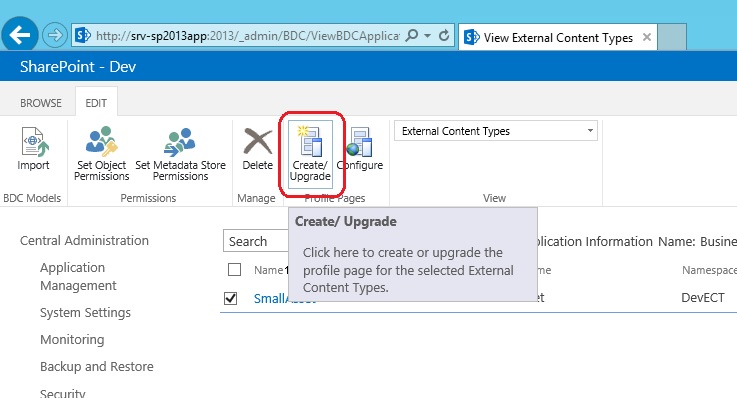This screenshot has height=398, width=737.
Task: Go to System Settings page
Action: click(85, 312)
